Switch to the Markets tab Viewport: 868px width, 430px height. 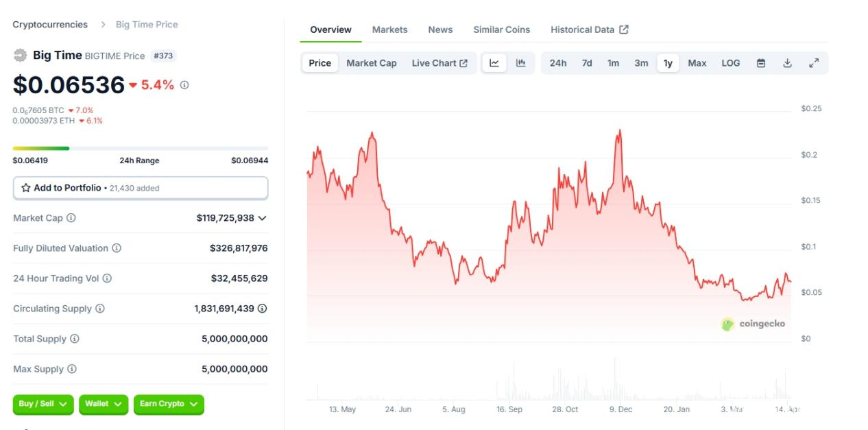click(389, 29)
